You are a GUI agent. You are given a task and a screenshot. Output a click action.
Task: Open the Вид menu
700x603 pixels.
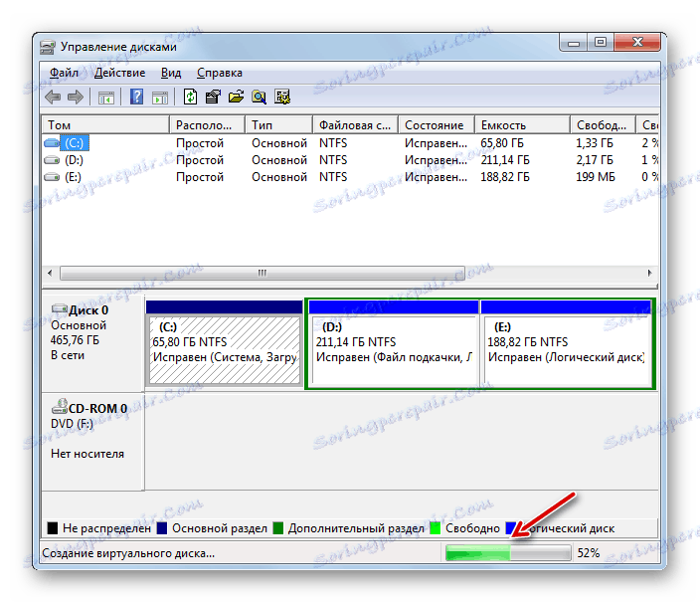pyautogui.click(x=171, y=73)
